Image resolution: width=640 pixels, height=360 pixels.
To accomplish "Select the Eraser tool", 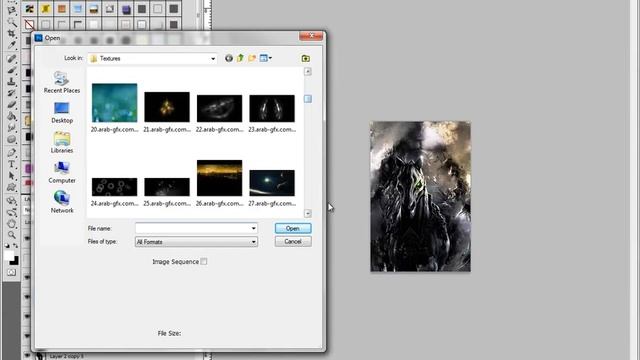I will [x=11, y=104].
